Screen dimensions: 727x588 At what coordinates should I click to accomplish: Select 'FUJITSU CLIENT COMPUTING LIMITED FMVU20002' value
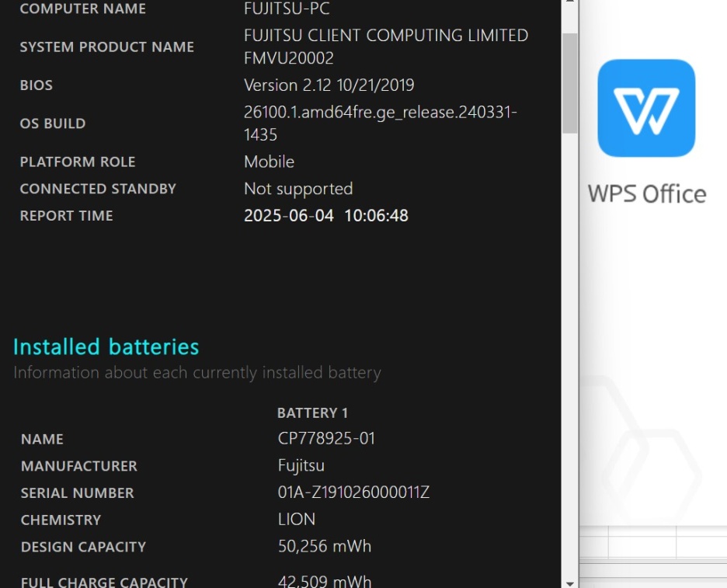pos(386,47)
